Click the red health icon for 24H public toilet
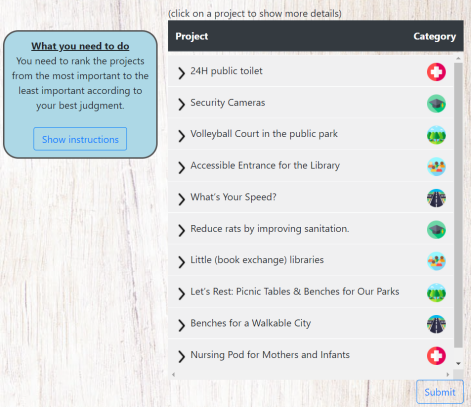 pyautogui.click(x=436, y=72)
